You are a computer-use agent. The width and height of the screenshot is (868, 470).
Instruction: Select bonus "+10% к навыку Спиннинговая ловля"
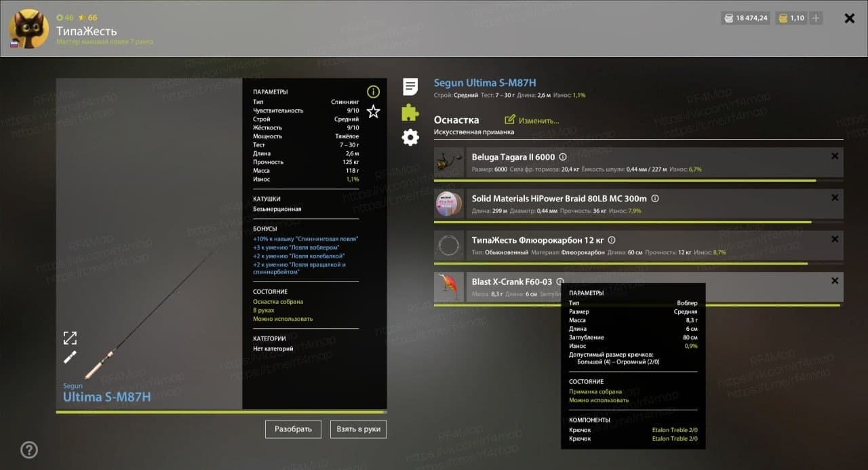click(305, 239)
